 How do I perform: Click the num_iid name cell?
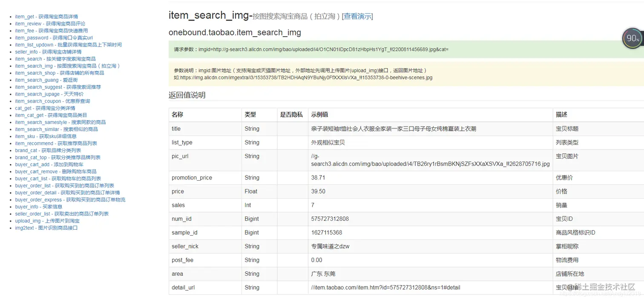coord(205,219)
